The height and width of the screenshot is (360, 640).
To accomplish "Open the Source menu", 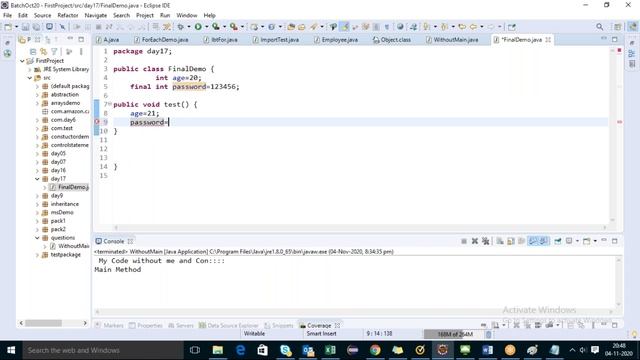I will click(x=42, y=16).
